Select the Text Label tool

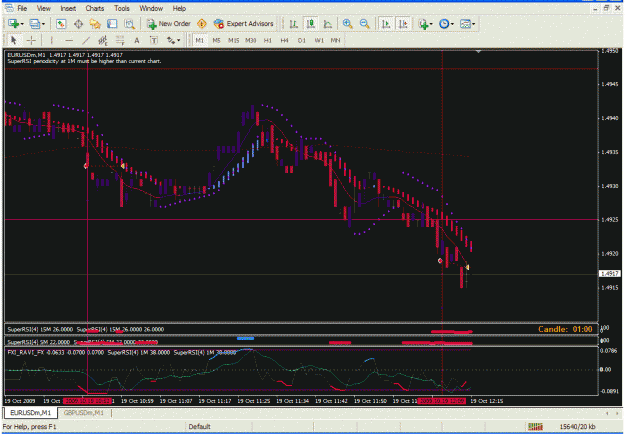pyautogui.click(x=153, y=40)
